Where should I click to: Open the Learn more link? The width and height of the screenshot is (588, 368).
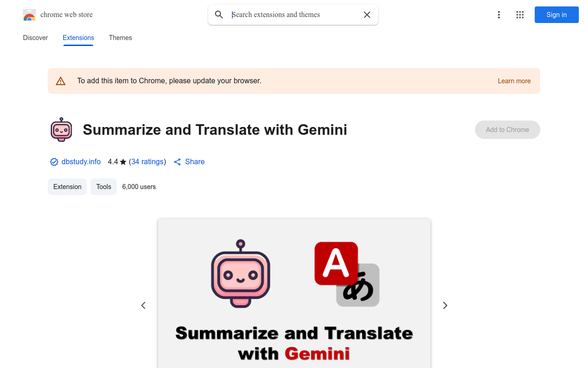click(x=514, y=81)
